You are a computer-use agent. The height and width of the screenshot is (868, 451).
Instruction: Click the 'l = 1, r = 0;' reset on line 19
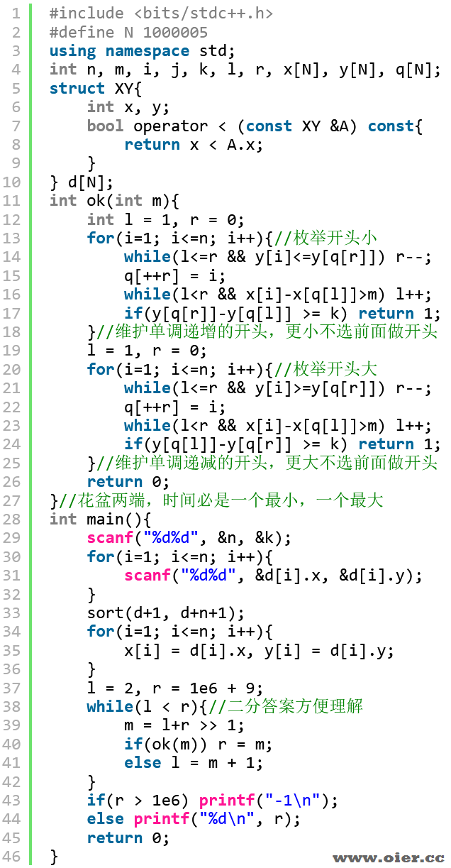(147, 350)
